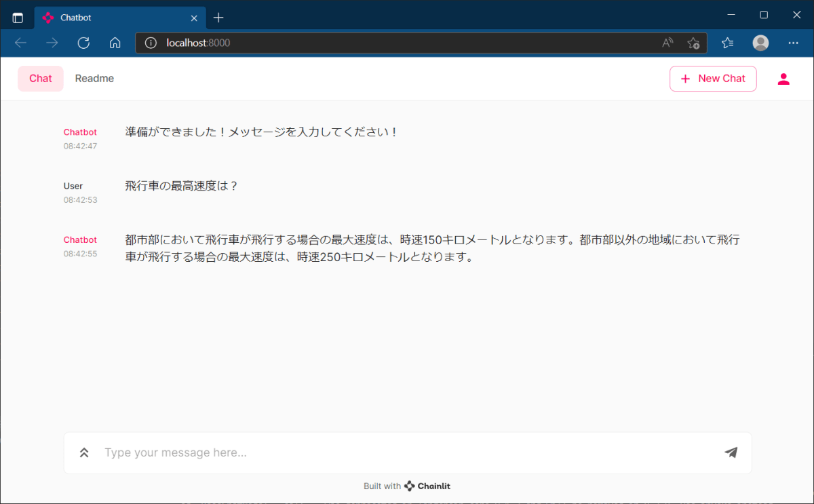This screenshot has width=814, height=504.
Task: Open the browser profile account icon
Action: tap(761, 43)
